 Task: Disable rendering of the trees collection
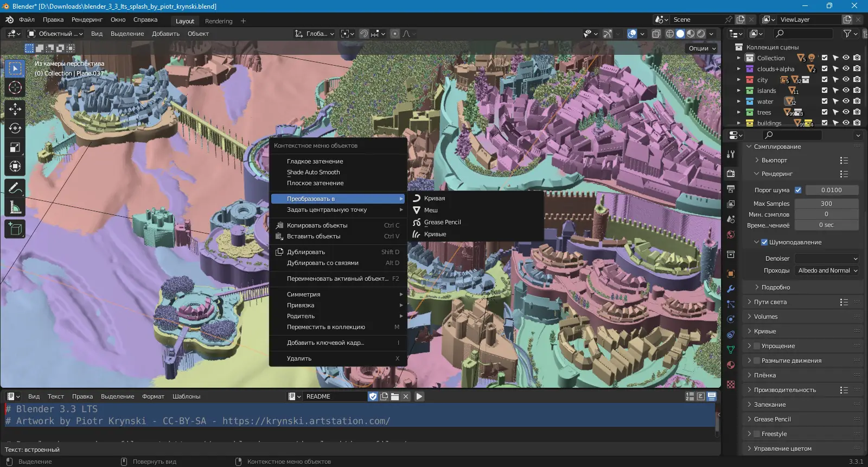[x=857, y=112]
